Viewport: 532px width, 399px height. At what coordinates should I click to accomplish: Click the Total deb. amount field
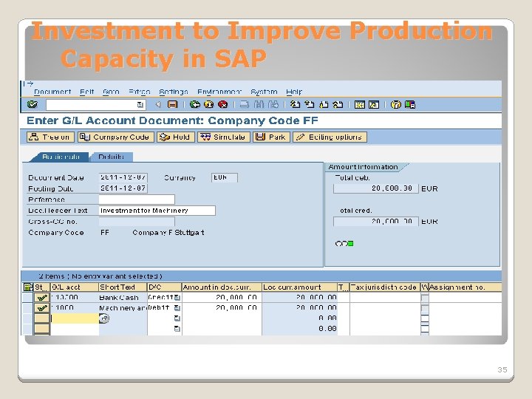pos(376,188)
